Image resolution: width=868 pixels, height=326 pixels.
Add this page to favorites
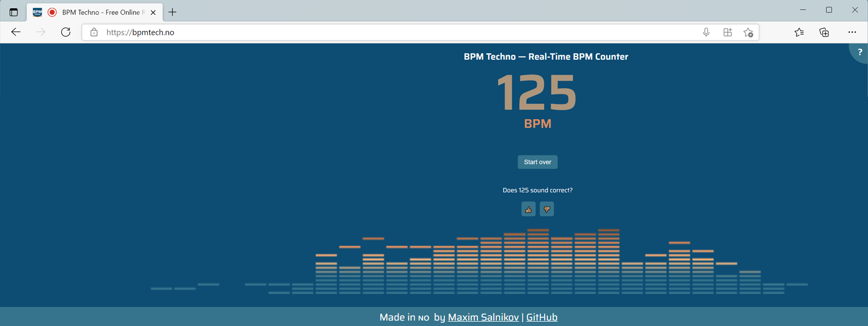coord(748,33)
